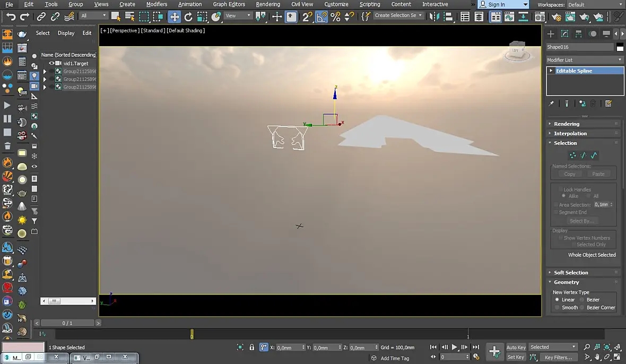Open the Customize menu
The image size is (626, 364).
(336, 4)
